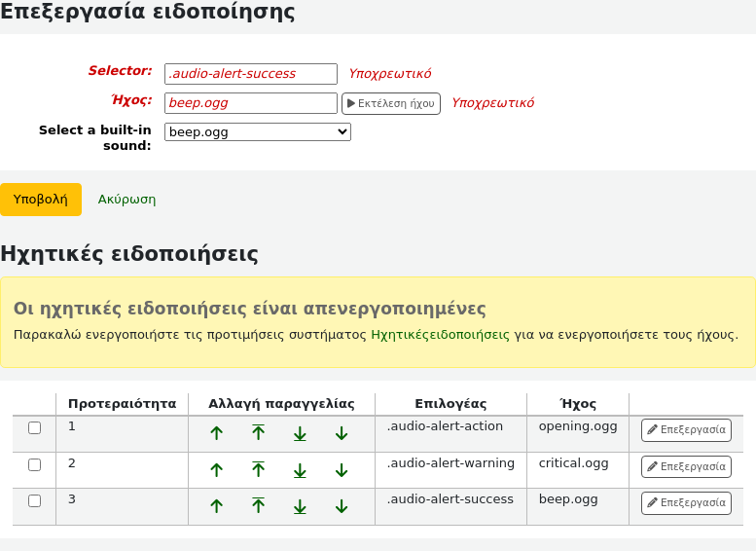Move .audio-alert-warning alert up one position
The width and height of the screenshot is (756, 551).
tap(216, 470)
